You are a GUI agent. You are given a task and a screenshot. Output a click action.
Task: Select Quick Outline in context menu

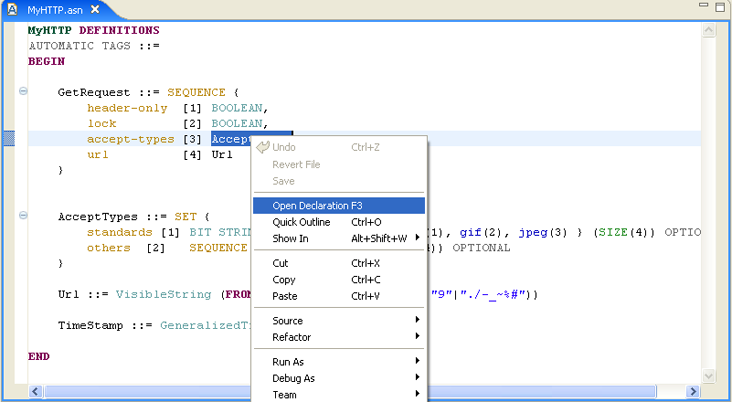pyautogui.click(x=302, y=222)
